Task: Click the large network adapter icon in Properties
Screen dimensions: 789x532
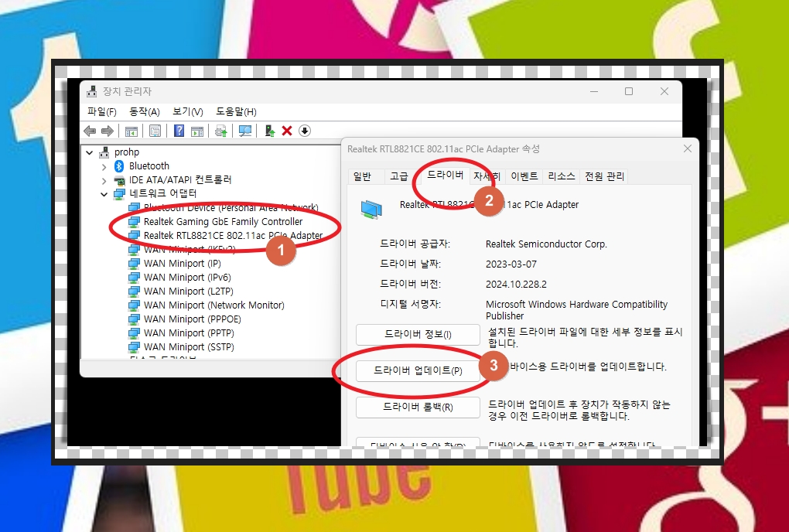Action: (x=371, y=208)
